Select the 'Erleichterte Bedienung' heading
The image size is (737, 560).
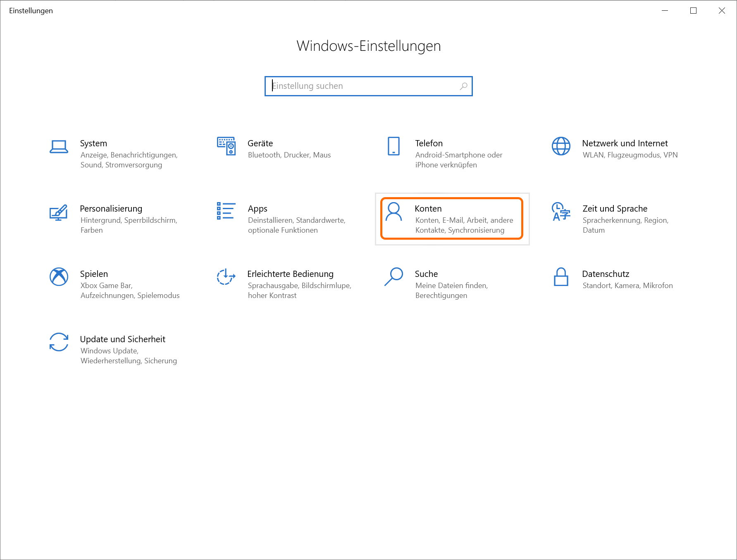(290, 274)
